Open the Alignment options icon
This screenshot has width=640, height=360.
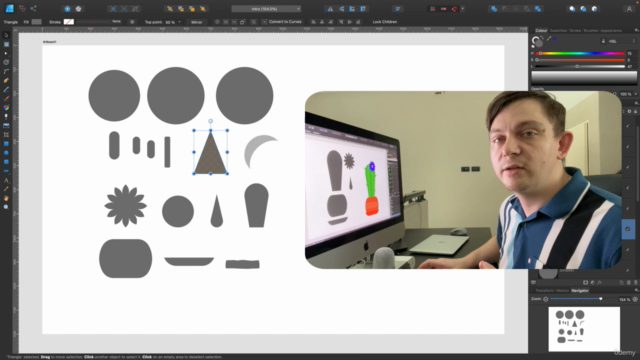pos(398,9)
